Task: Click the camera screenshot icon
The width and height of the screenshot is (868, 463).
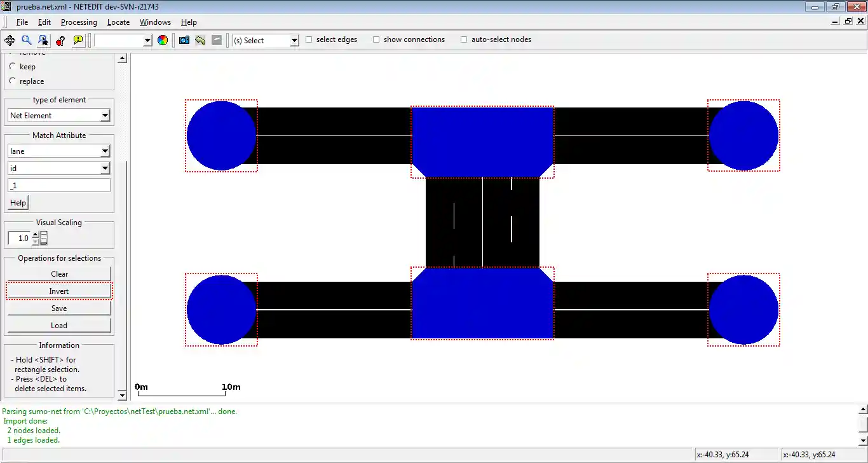Action: (x=184, y=40)
